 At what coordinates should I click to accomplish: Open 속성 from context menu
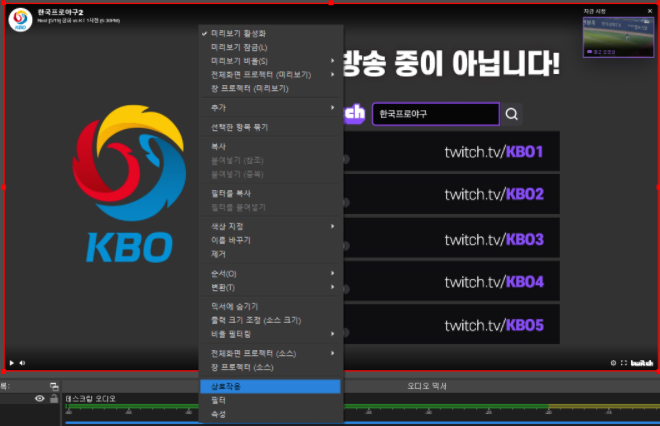270,414
